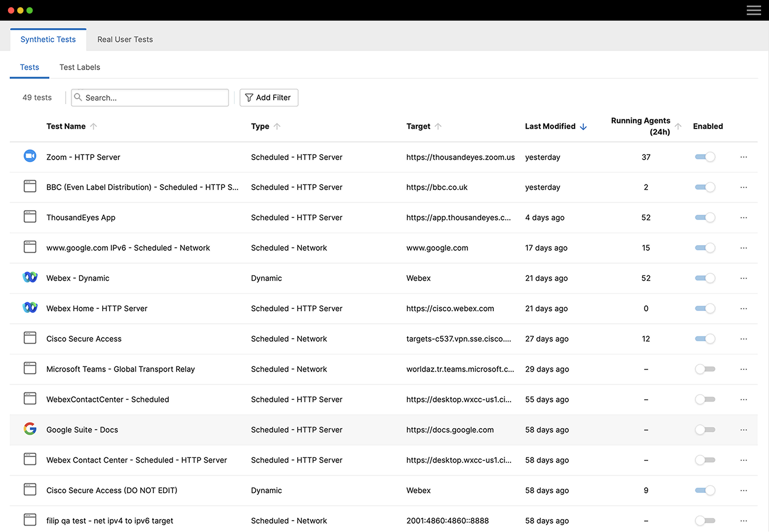
Task: Click the Add Filter button
Action: [x=269, y=98]
